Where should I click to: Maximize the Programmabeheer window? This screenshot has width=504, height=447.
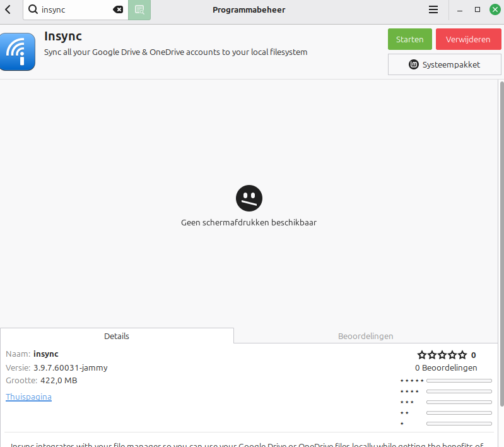click(477, 9)
